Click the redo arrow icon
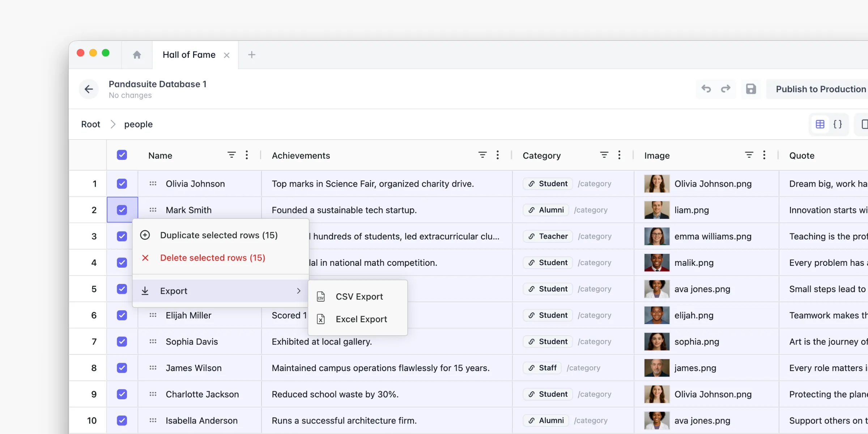 point(726,89)
